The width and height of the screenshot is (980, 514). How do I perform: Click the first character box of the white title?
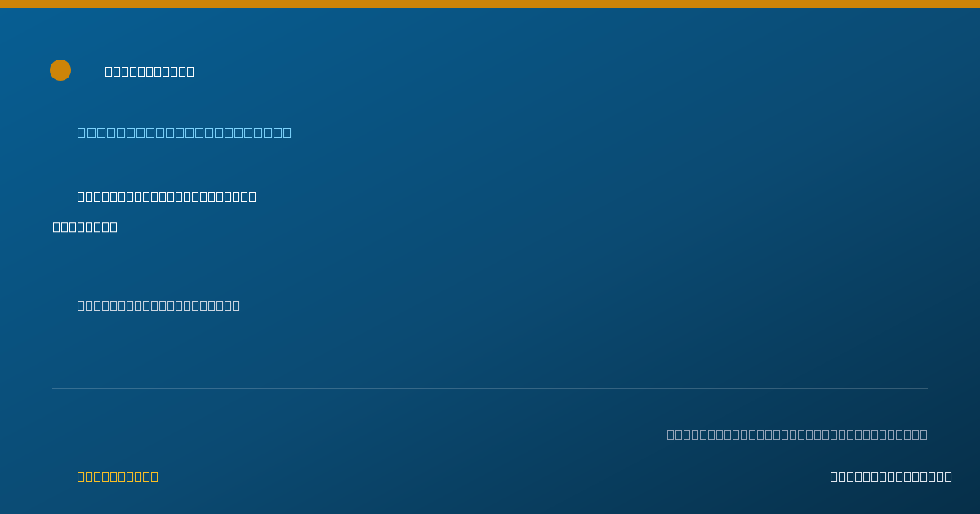pos(109,71)
